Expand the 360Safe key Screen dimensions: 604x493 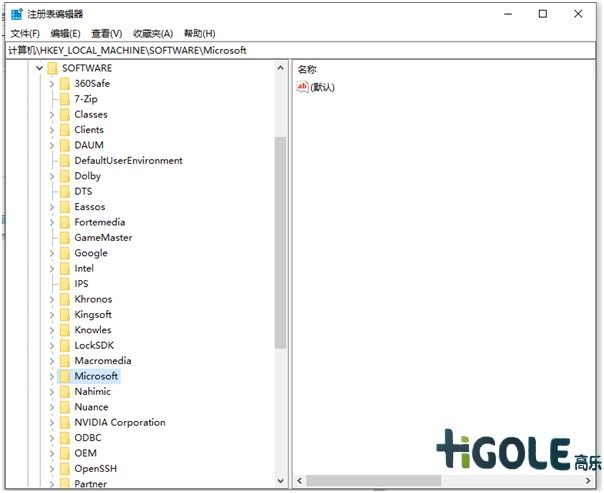(x=52, y=84)
